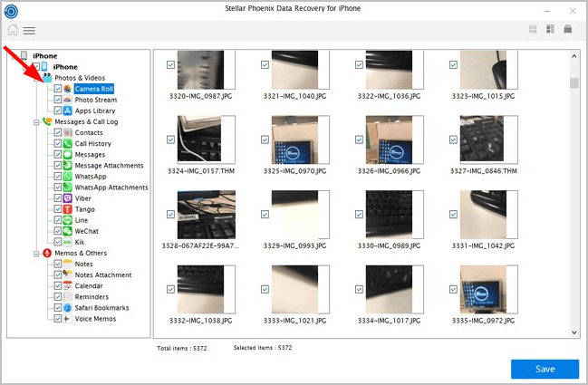The width and height of the screenshot is (588, 385).
Task: Click the photo grid scrollbar thumb
Action: [x=574, y=82]
